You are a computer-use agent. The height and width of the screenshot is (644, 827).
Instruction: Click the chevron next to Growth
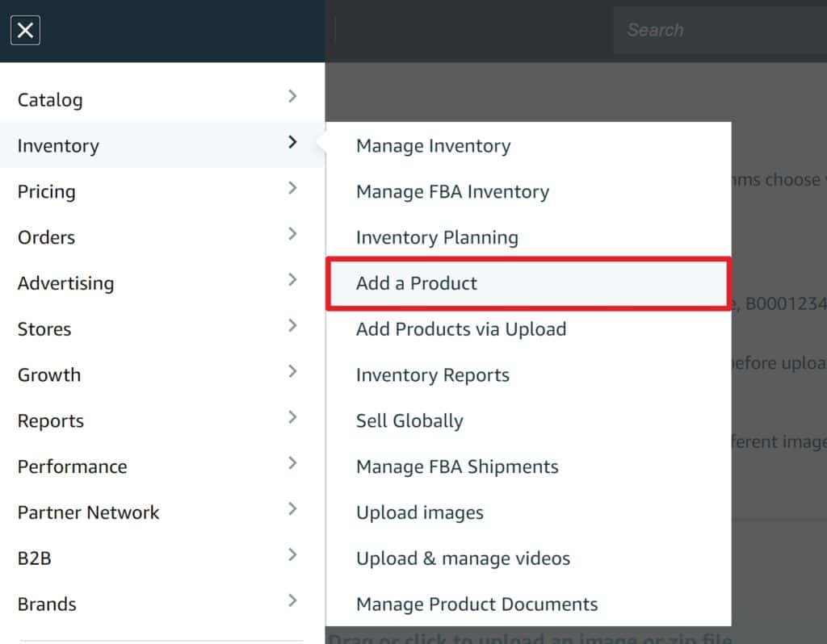(x=292, y=372)
